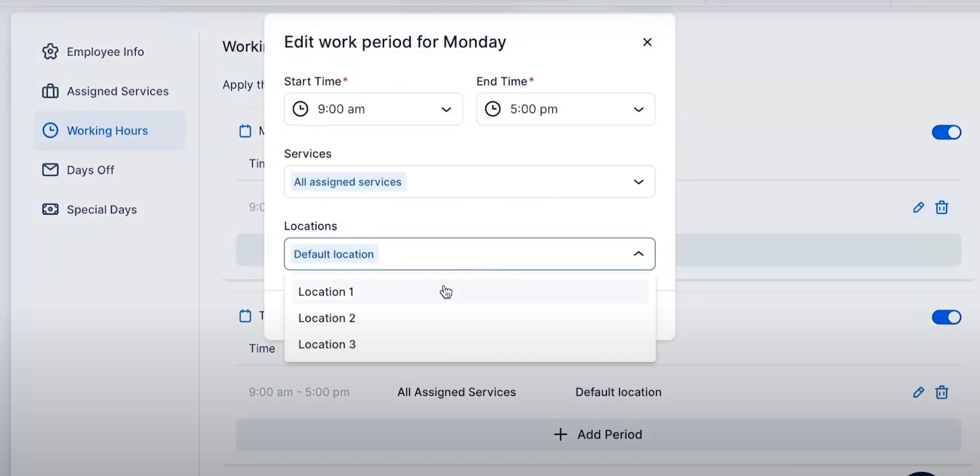The height and width of the screenshot is (476, 980).
Task: Expand the Services dropdown
Action: pyautogui.click(x=470, y=181)
